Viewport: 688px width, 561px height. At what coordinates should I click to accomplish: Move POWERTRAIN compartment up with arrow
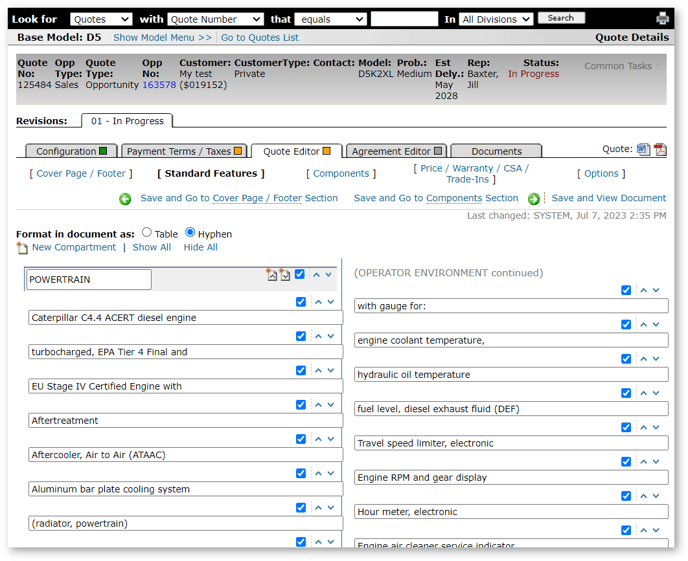317,274
